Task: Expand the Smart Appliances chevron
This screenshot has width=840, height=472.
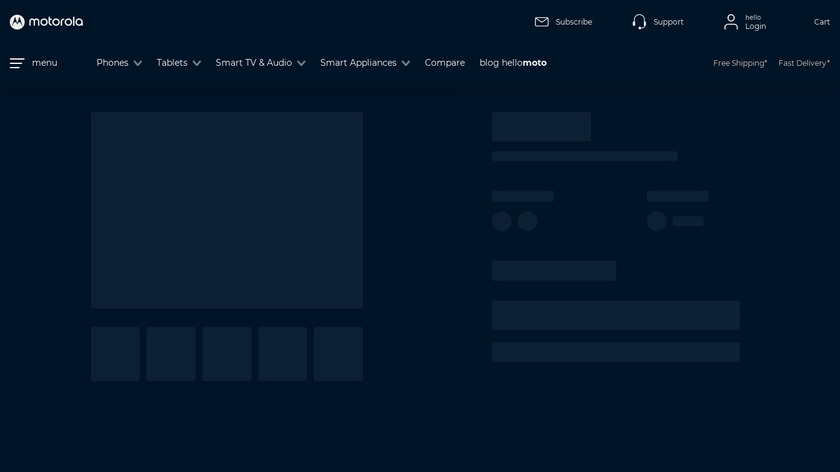Action: click(x=406, y=63)
